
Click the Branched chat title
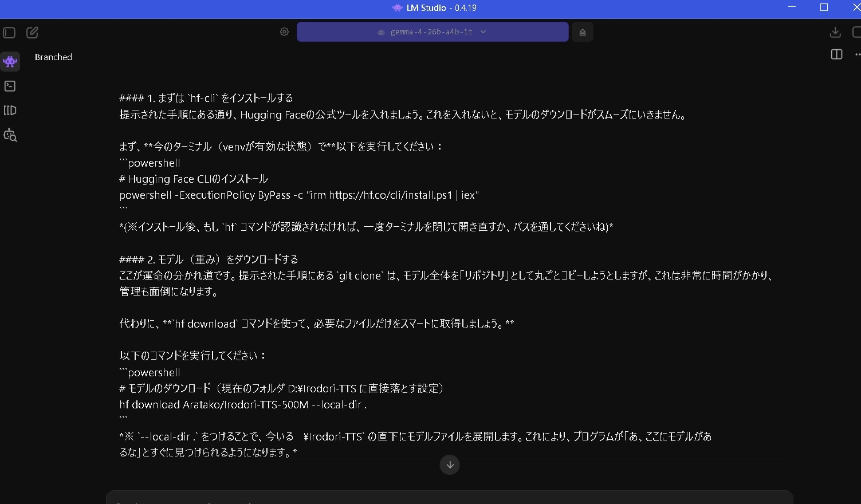click(53, 57)
